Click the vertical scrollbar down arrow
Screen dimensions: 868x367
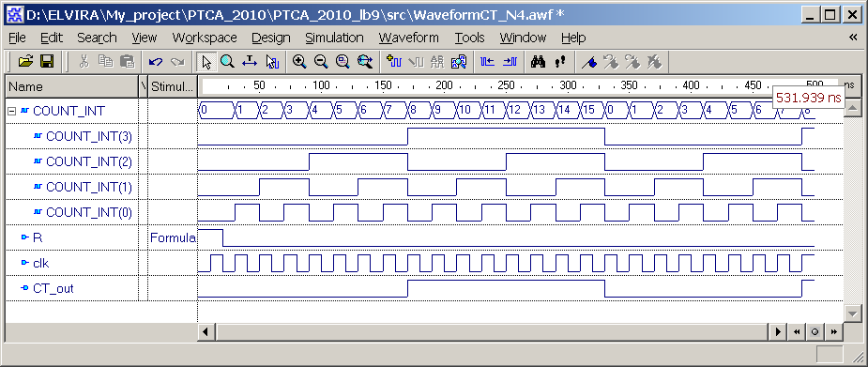pyautogui.click(x=852, y=313)
